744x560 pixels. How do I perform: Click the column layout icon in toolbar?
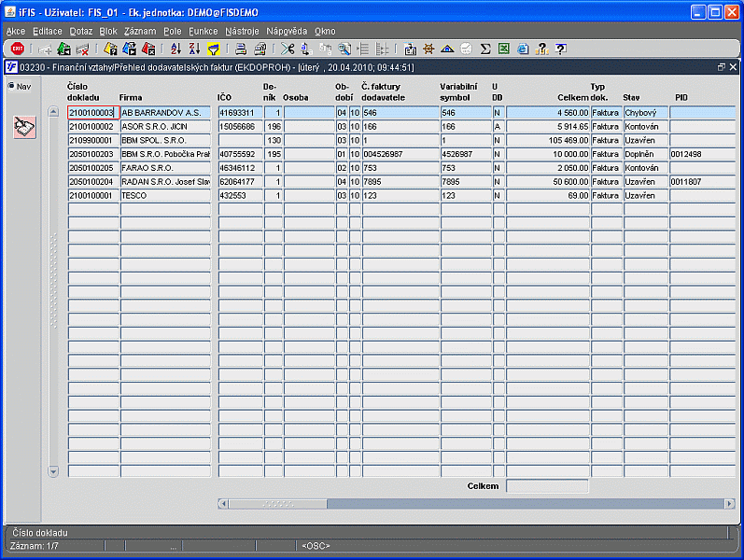click(382, 49)
